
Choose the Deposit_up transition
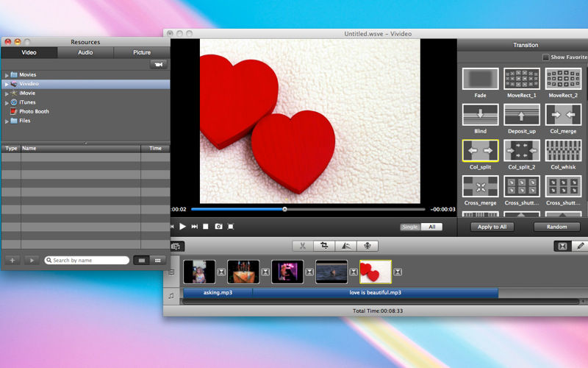coord(522,115)
